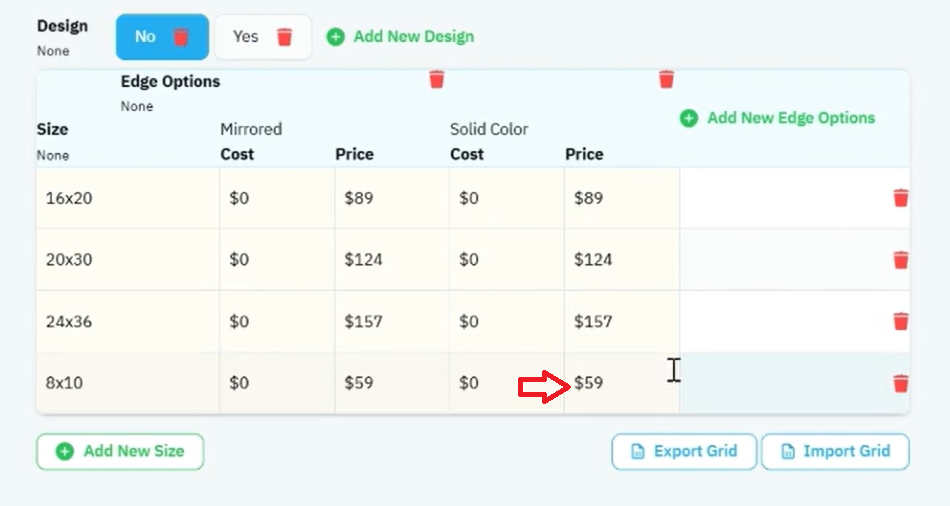Edit Solid Color cost for 24x36

tap(507, 321)
